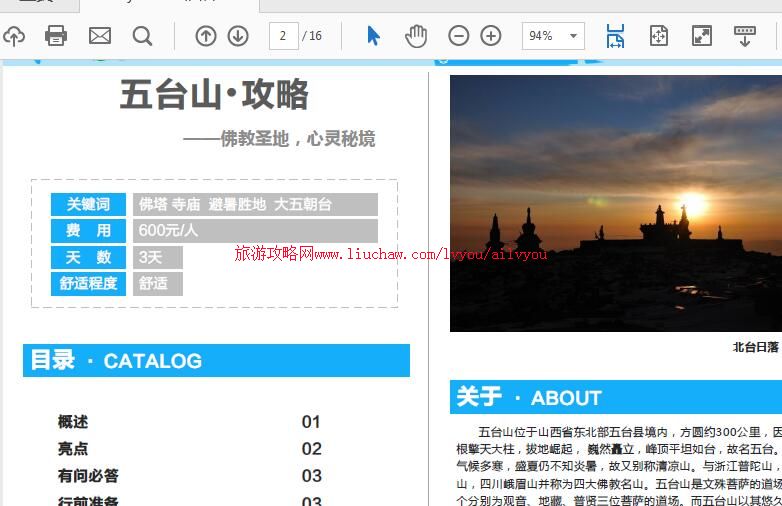This screenshot has height=506, width=782.
Task: Click the sunset photo of 北台日落
Action: 615,203
